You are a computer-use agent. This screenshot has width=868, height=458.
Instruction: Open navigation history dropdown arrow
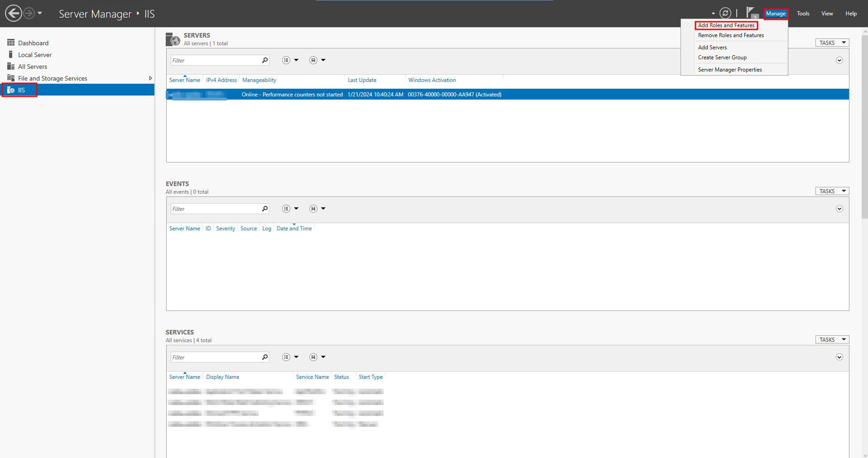40,13
